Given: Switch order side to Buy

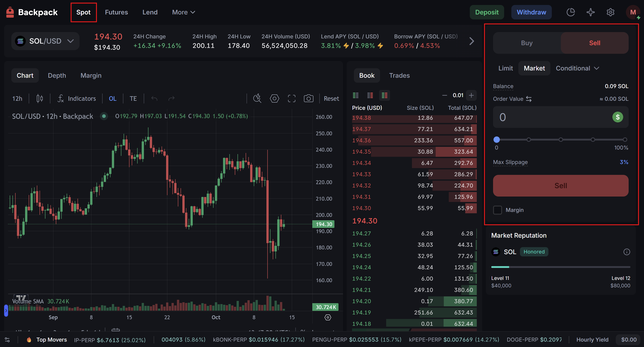Looking at the screenshot, I should pyautogui.click(x=527, y=43).
